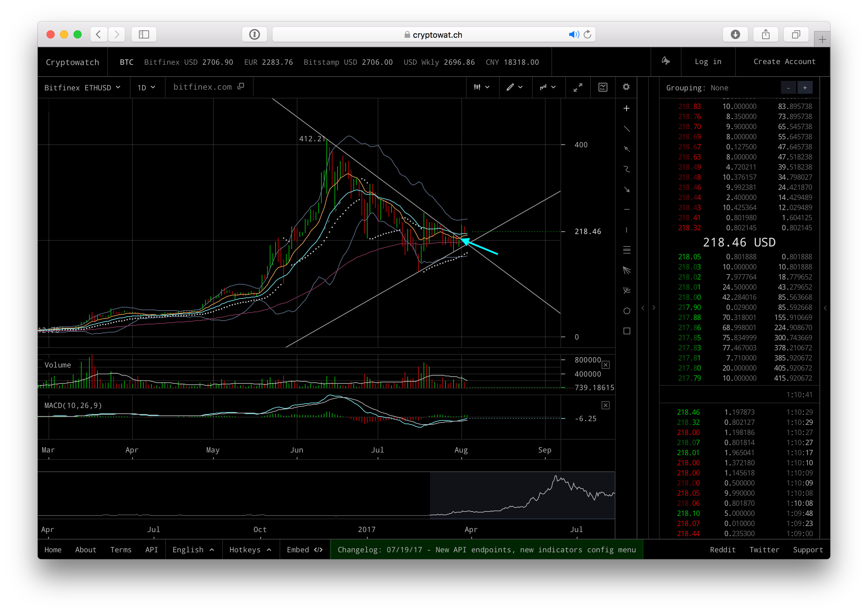Viewport: 868px width, 613px height.
Task: Close the Volume indicator panel
Action: pyautogui.click(x=605, y=365)
